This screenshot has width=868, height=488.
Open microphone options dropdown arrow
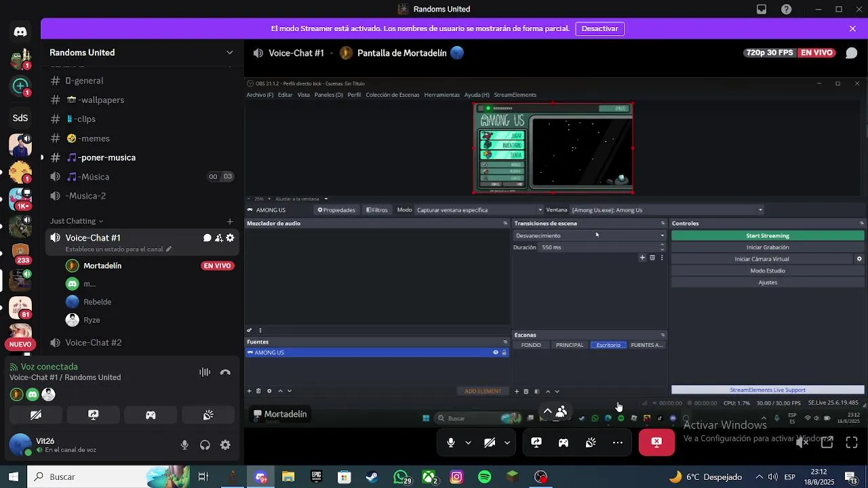[x=468, y=443]
